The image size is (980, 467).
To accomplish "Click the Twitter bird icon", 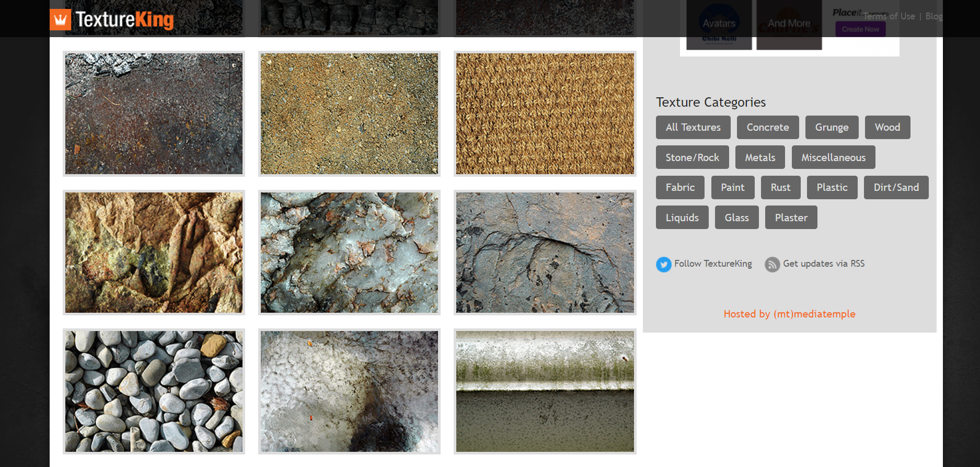I will pos(663,265).
